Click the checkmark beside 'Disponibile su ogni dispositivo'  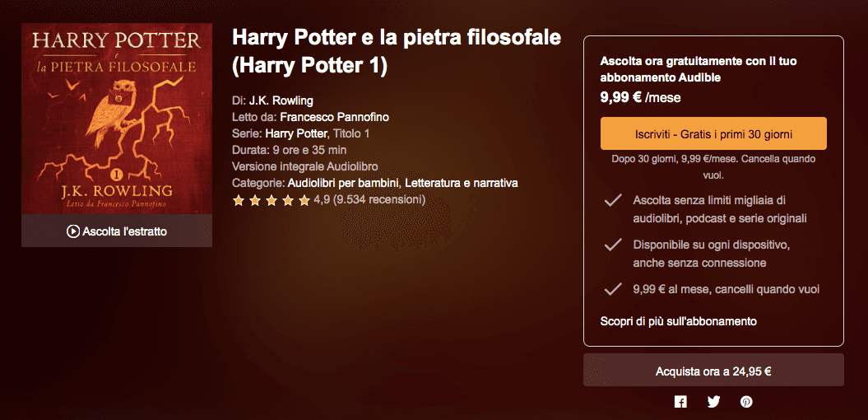click(612, 245)
